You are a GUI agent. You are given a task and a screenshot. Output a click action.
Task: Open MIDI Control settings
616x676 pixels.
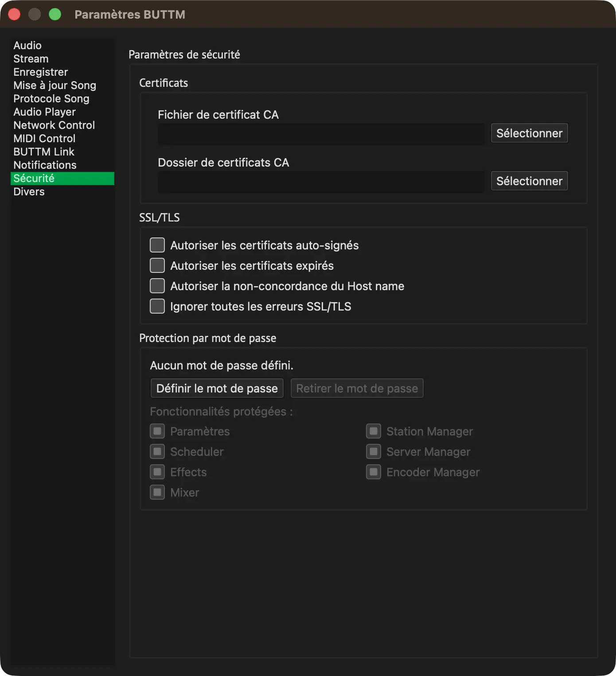[x=62, y=139]
